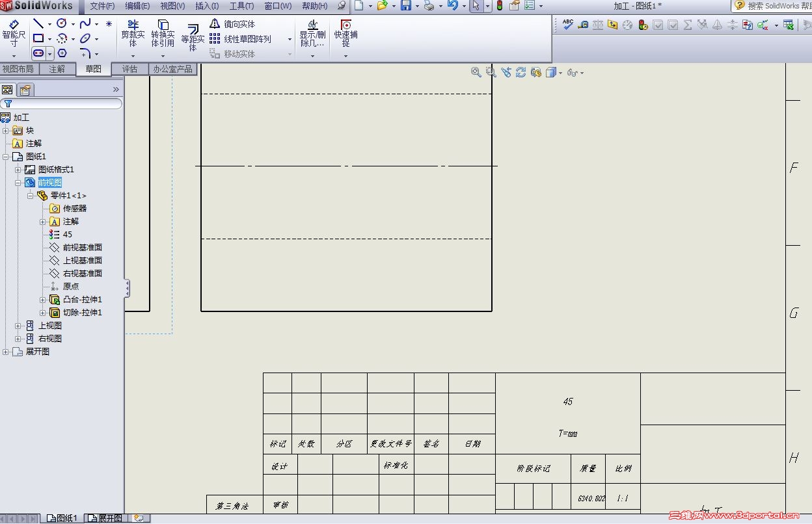Click Linear Sketch Pattern (线性草图阵列)
The image size is (812, 524).
click(x=240, y=39)
